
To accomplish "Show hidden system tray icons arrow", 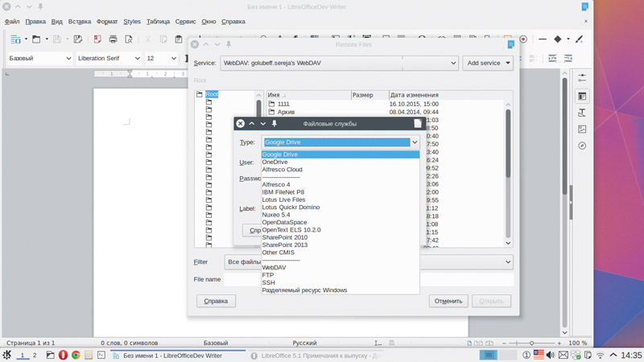I will point(613,355).
